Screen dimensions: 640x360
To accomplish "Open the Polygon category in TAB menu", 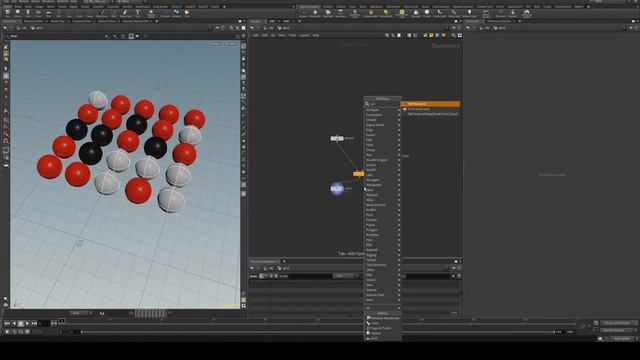I will coord(382,230).
